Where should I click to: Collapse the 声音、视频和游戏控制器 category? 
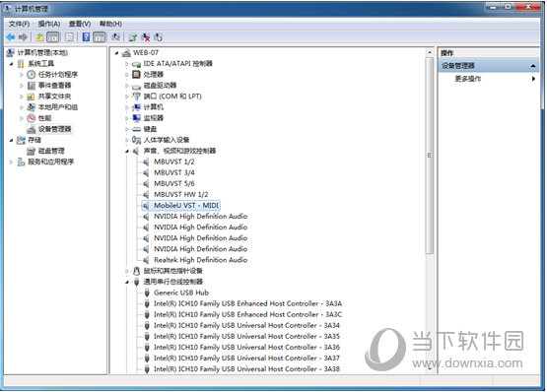(127, 151)
